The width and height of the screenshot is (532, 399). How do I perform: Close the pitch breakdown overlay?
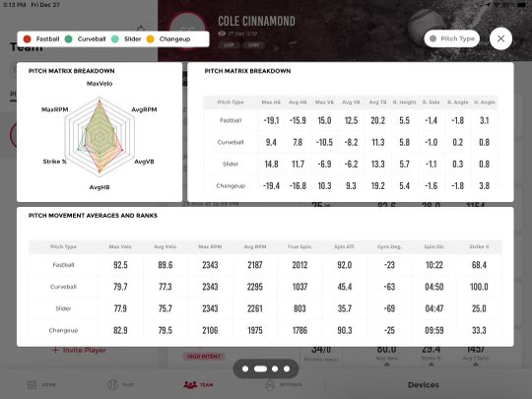[x=500, y=38]
